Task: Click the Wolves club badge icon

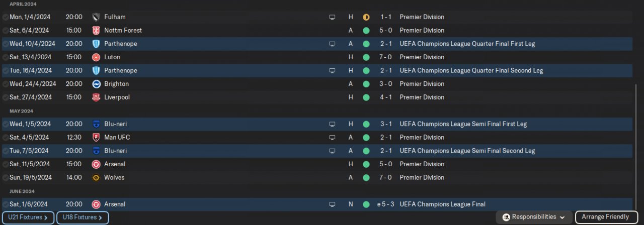Action: pos(96,178)
